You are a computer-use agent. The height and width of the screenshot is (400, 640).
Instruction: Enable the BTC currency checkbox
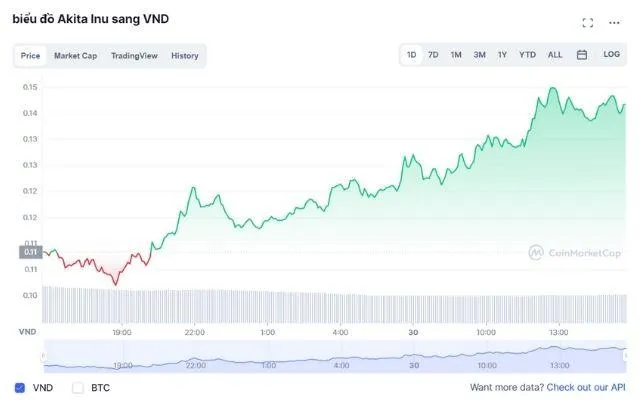[x=78, y=387]
